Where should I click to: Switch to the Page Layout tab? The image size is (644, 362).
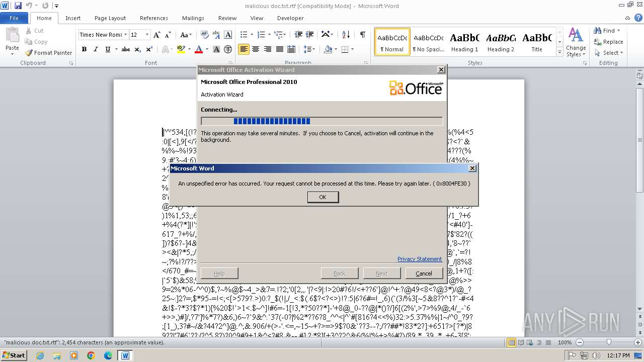click(110, 18)
